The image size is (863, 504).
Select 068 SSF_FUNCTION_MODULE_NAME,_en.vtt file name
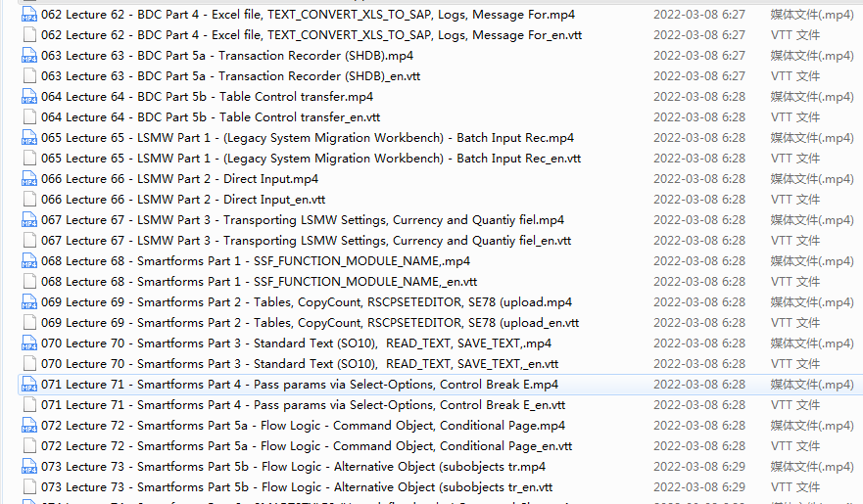[260, 282]
